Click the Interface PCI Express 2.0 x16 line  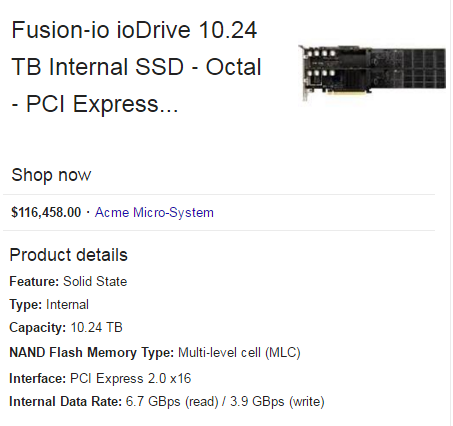coord(100,378)
